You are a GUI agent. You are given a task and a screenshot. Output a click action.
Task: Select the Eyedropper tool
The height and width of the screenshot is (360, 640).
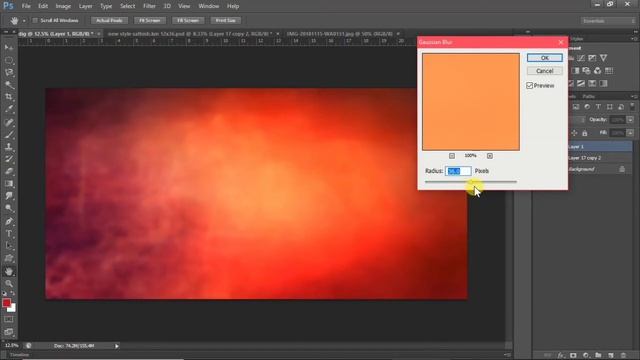pyautogui.click(x=9, y=109)
